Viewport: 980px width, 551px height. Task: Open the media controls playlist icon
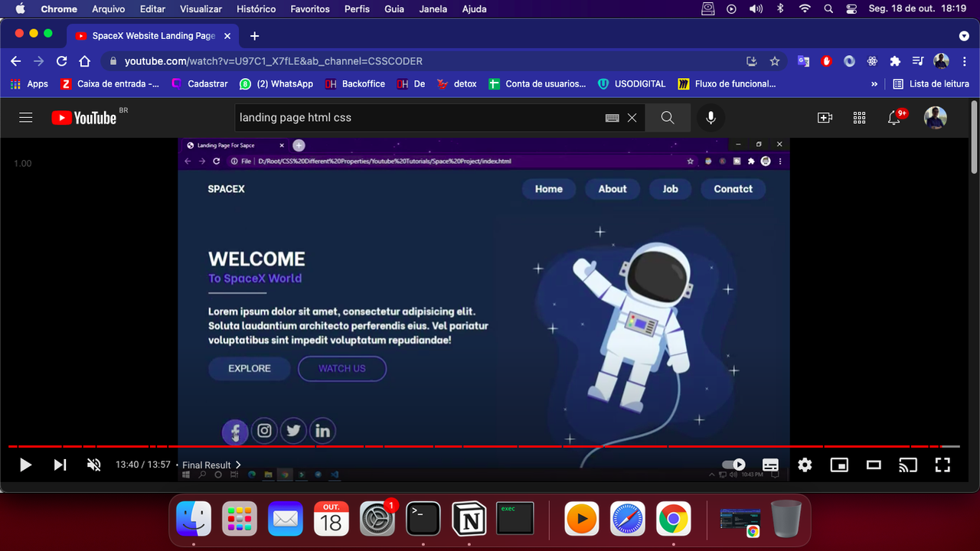(x=918, y=61)
